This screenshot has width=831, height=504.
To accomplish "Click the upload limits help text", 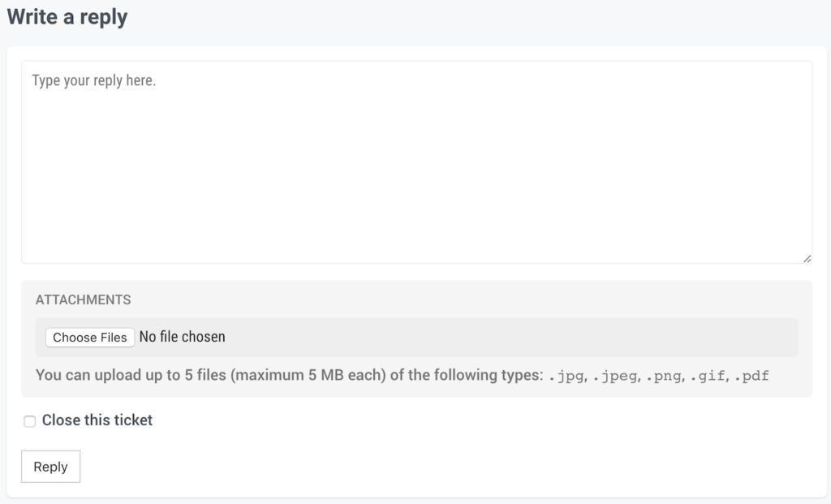I will [x=403, y=375].
